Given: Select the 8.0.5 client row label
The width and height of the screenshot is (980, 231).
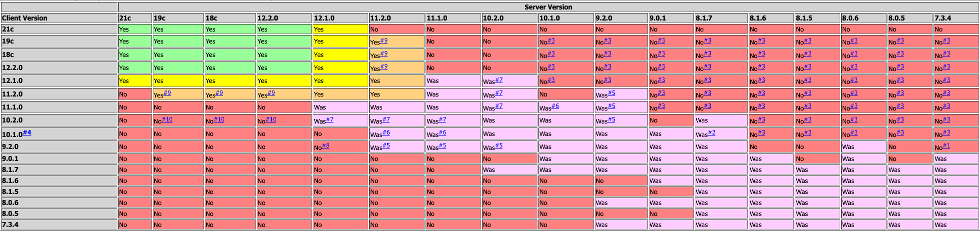Looking at the screenshot, I should (59, 213).
